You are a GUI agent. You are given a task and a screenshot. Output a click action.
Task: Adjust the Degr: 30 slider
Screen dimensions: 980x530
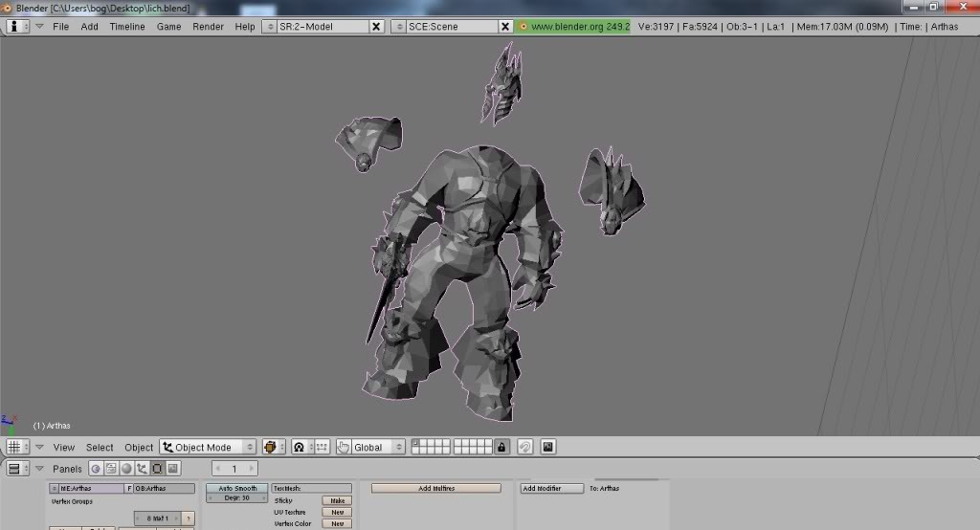point(237,498)
